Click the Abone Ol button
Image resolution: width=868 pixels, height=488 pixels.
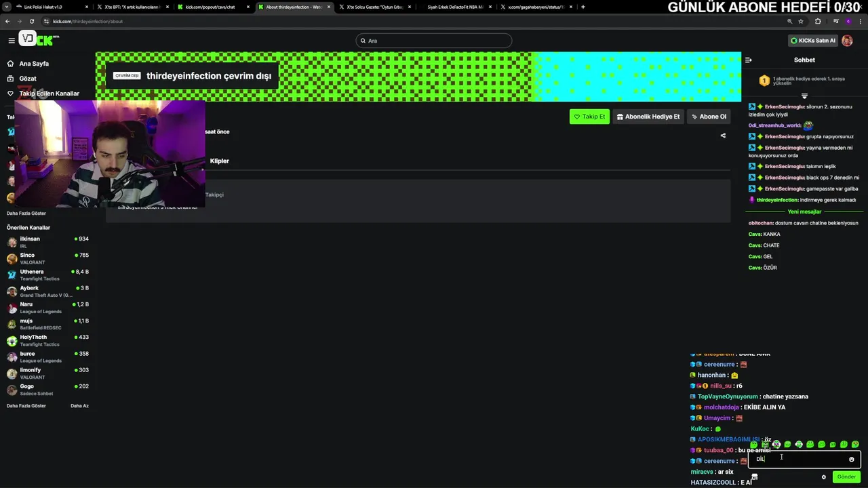(x=709, y=117)
